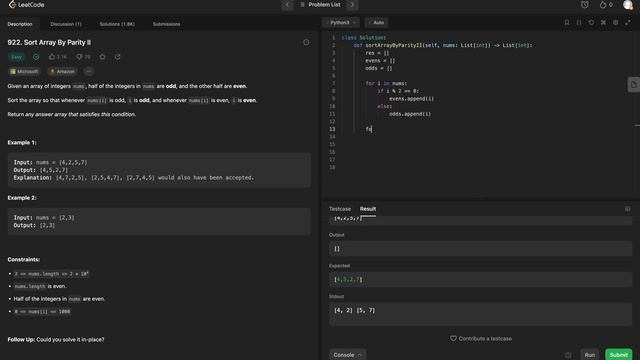640x360 pixels.
Task: Toggle the favorite star for this problem
Action: coord(102,57)
